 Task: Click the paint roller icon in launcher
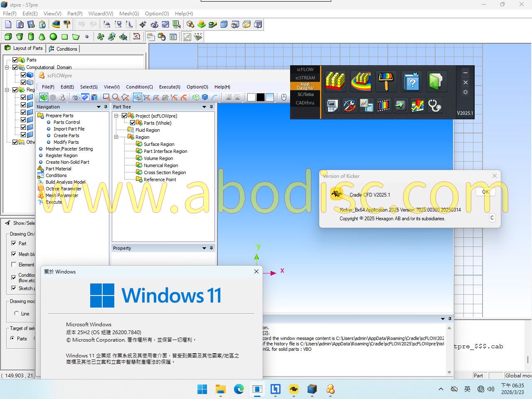pyautogui.click(x=385, y=81)
